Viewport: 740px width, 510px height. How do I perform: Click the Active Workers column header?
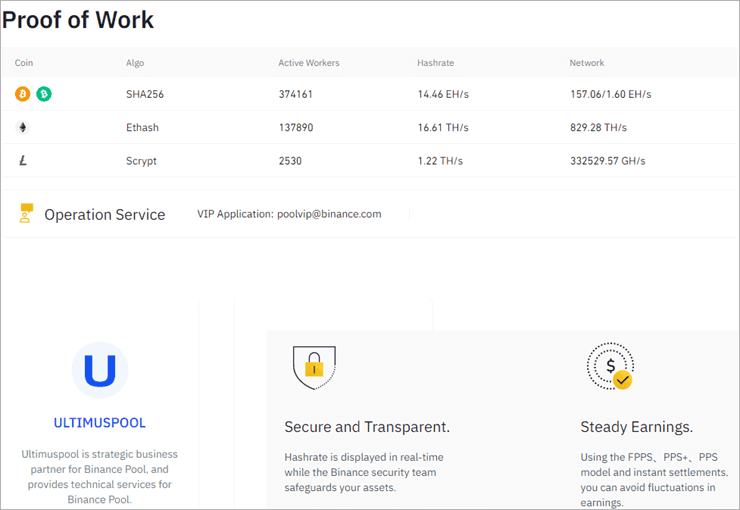(x=309, y=63)
